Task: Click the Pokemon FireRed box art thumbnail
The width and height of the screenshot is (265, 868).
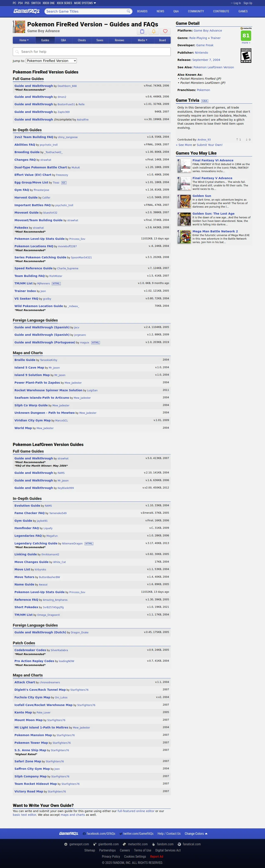Action: [19, 27]
